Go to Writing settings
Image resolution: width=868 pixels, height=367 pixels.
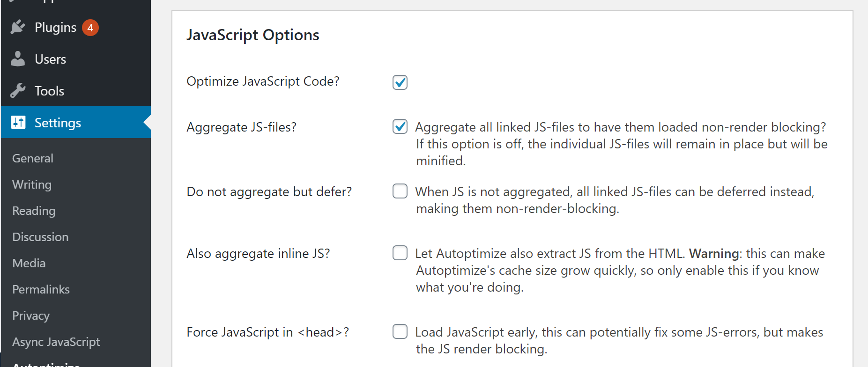(32, 184)
